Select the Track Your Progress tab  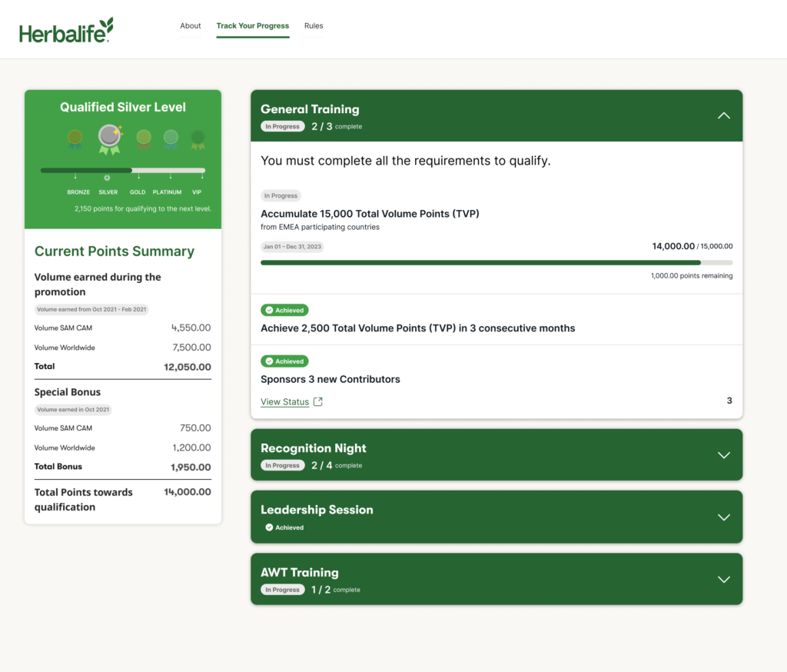coord(252,25)
